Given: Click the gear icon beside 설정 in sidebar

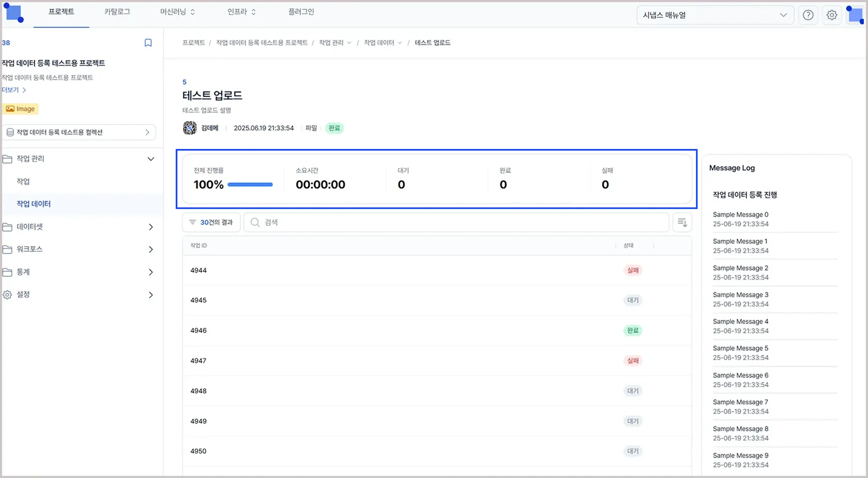Looking at the screenshot, I should pos(7,295).
